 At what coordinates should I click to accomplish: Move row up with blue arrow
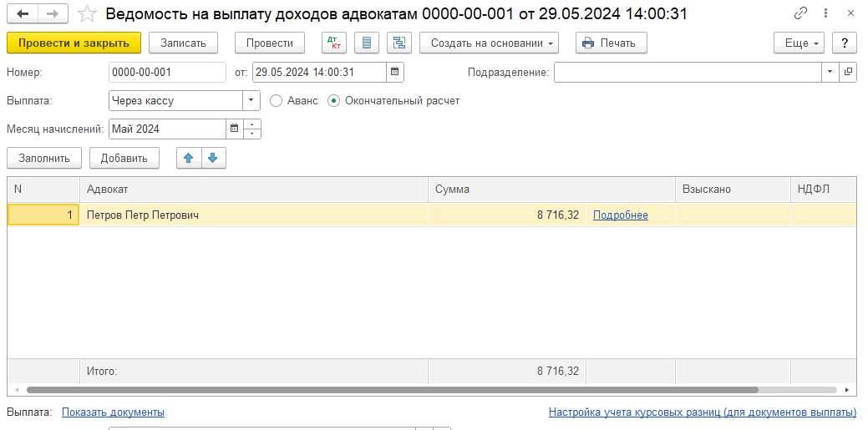point(189,158)
